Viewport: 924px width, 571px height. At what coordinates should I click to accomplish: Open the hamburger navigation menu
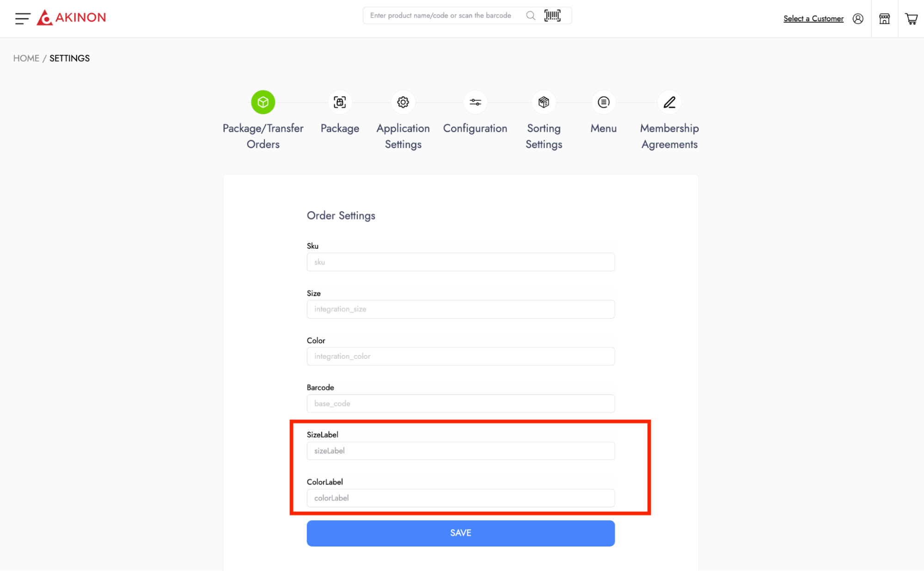click(x=22, y=18)
